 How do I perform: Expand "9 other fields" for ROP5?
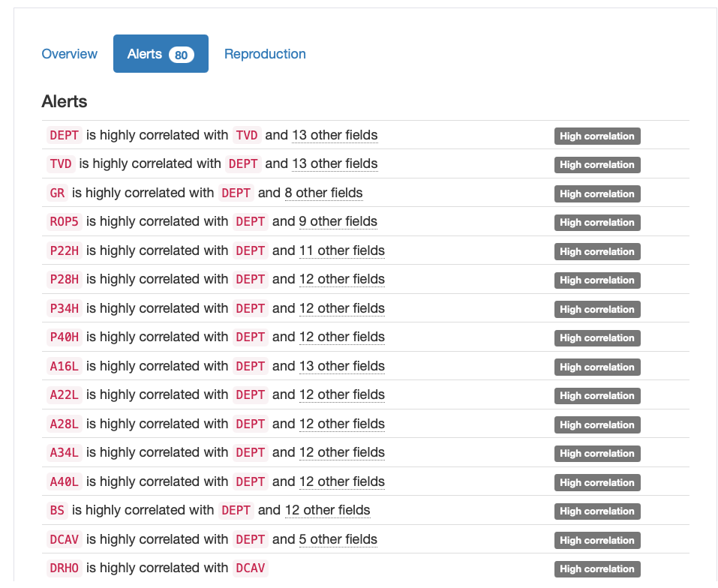click(338, 221)
